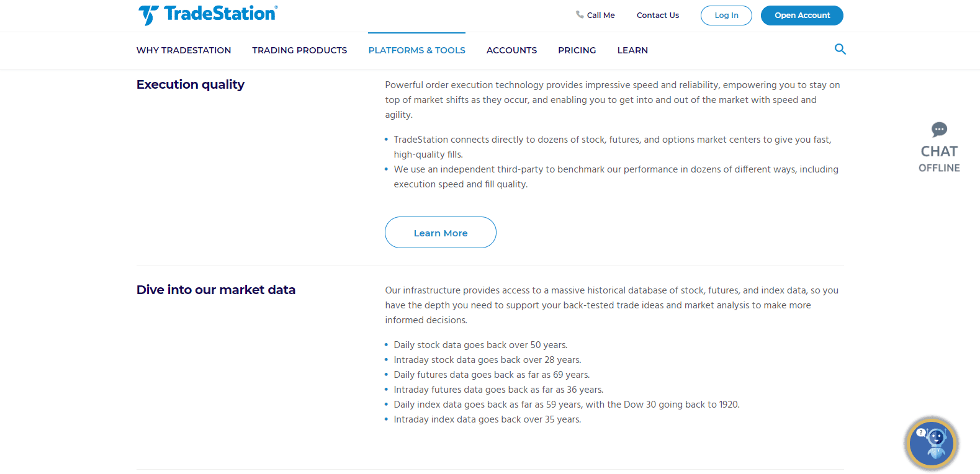This screenshot has height=474, width=980.
Task: Select the Platforms & Tools tab
Action: 416,50
